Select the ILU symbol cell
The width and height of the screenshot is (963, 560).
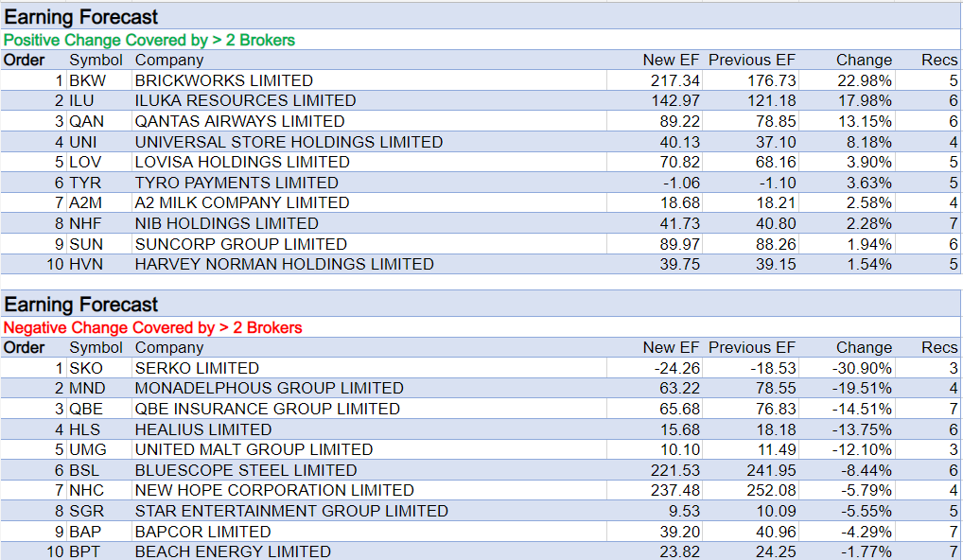[x=81, y=100]
